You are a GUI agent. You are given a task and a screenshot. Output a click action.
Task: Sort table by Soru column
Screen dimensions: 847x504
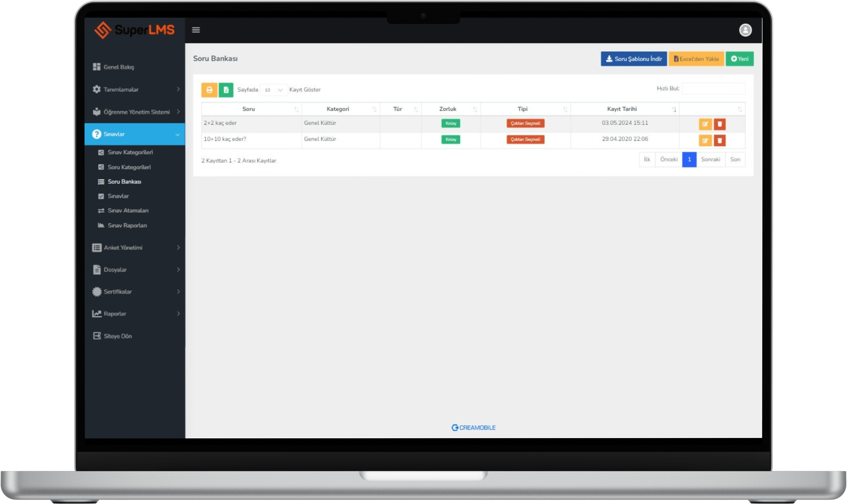coord(251,109)
